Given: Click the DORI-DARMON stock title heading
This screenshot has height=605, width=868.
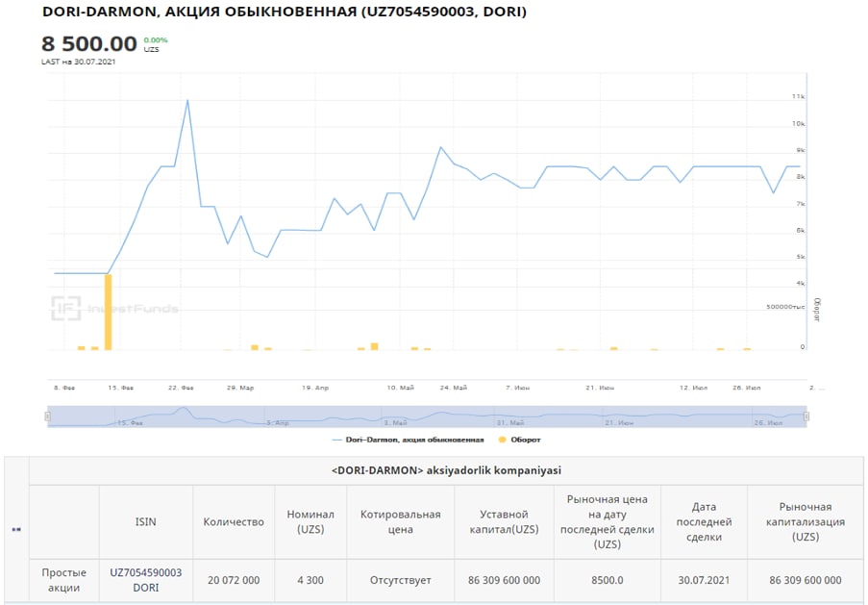Looking at the screenshot, I should click(284, 12).
